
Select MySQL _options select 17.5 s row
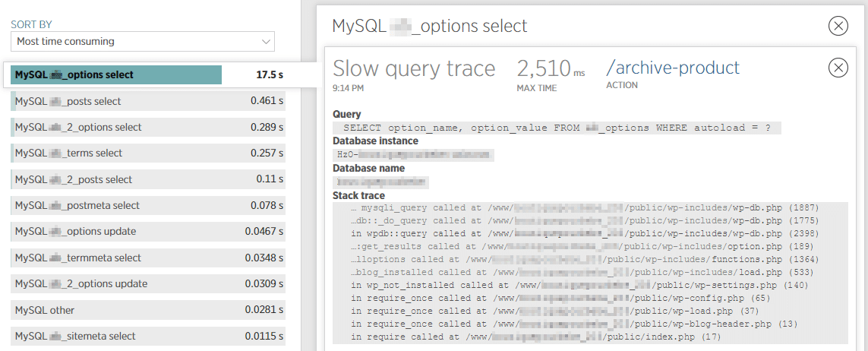(x=148, y=75)
